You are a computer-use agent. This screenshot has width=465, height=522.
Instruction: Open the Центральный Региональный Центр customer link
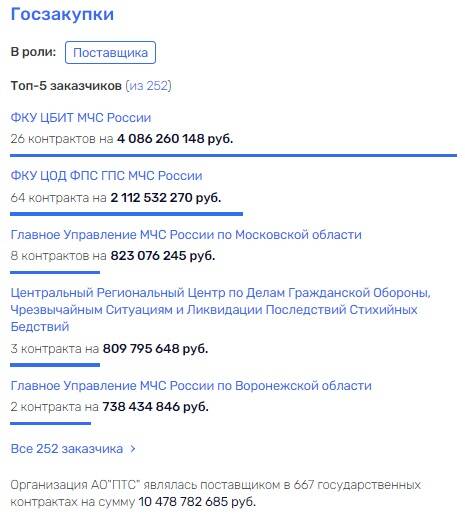coord(221,309)
